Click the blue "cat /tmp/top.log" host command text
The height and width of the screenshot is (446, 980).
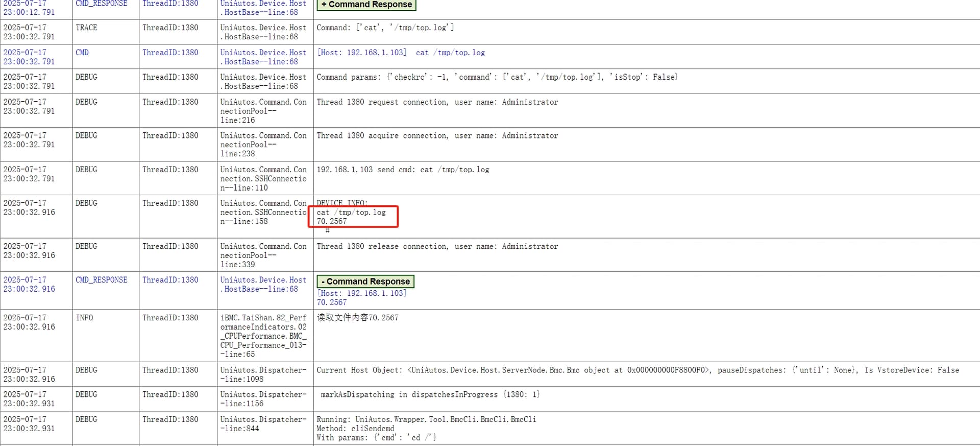tap(450, 53)
